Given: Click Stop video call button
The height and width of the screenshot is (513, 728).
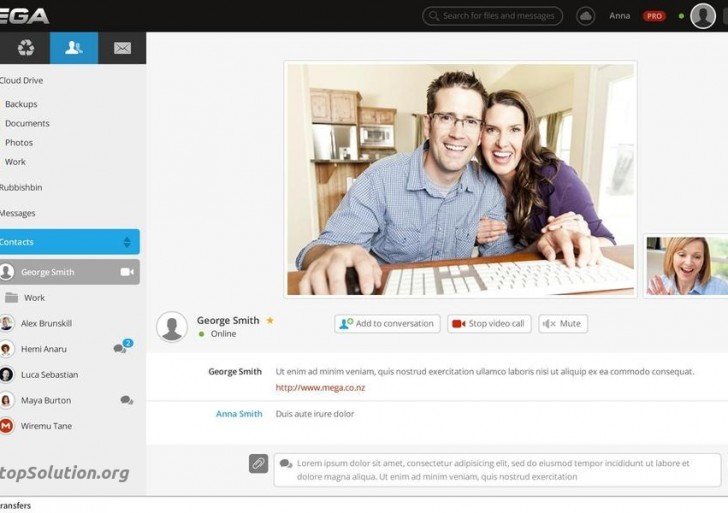Looking at the screenshot, I should pos(489,324).
